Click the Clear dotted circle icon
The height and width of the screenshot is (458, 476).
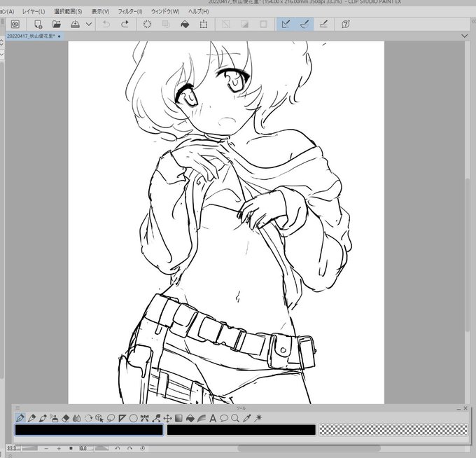coord(147,24)
